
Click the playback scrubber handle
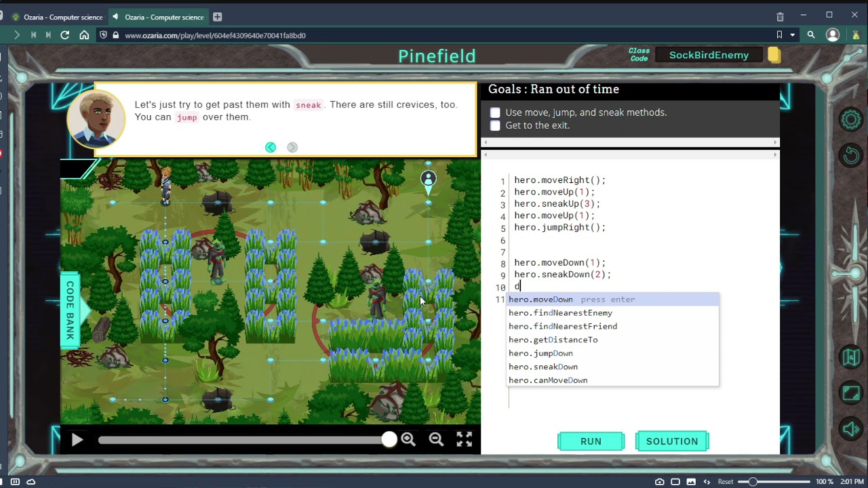389,440
